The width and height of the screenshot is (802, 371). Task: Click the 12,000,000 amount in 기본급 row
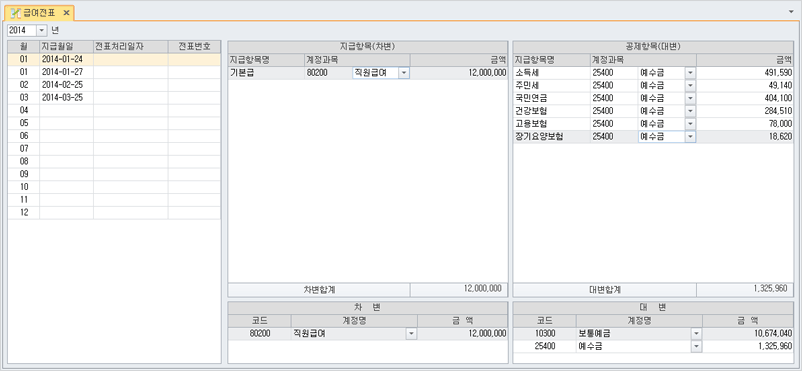coord(459,73)
